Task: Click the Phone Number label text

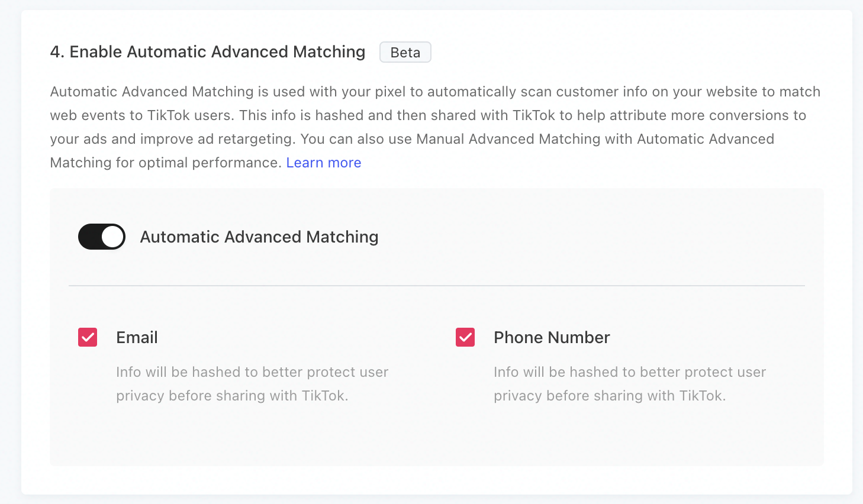Action: [x=552, y=337]
